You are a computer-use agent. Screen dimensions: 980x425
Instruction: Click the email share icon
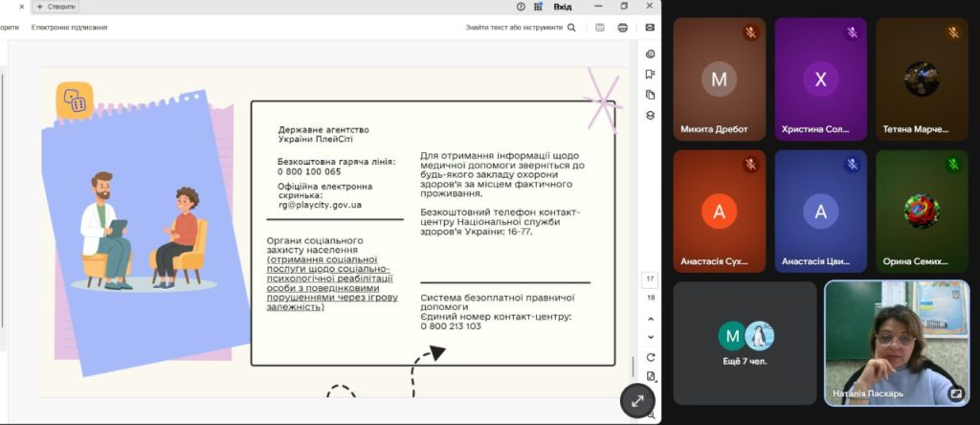(x=650, y=28)
